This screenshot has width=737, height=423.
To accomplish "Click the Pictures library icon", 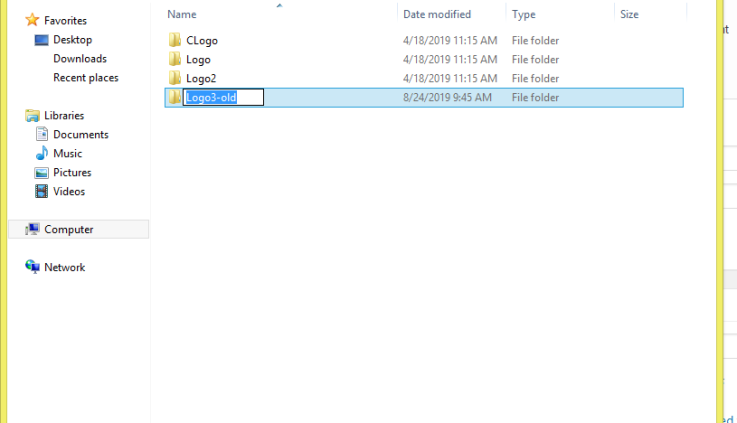I will 41,172.
